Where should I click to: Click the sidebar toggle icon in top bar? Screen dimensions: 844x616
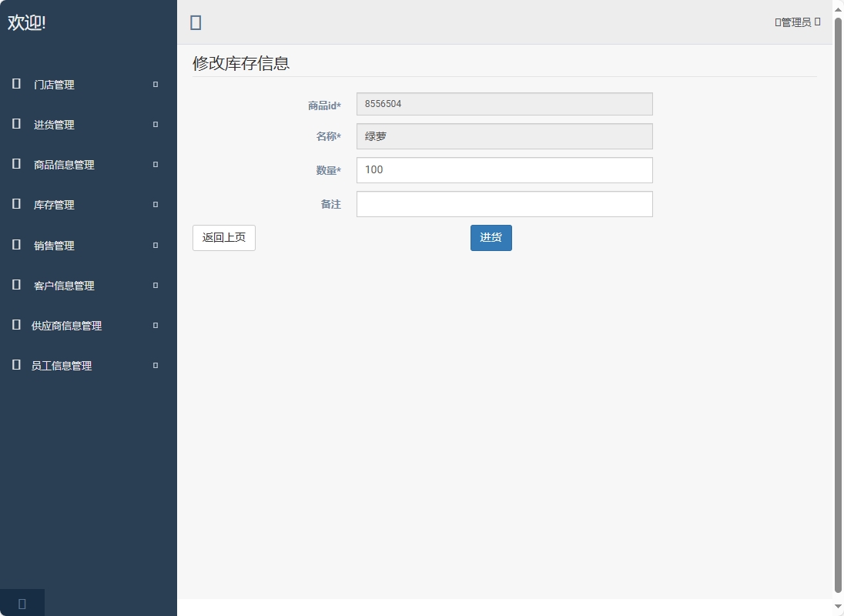pyautogui.click(x=195, y=22)
